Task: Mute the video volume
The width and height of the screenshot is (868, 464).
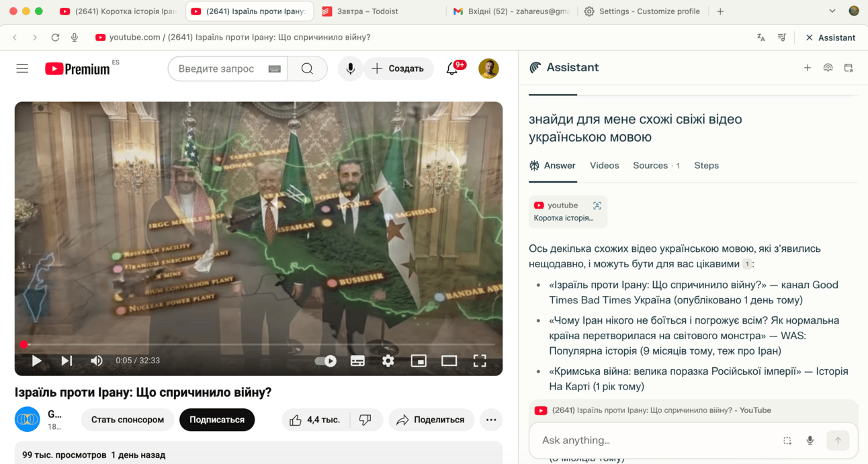Action: pyautogui.click(x=97, y=361)
